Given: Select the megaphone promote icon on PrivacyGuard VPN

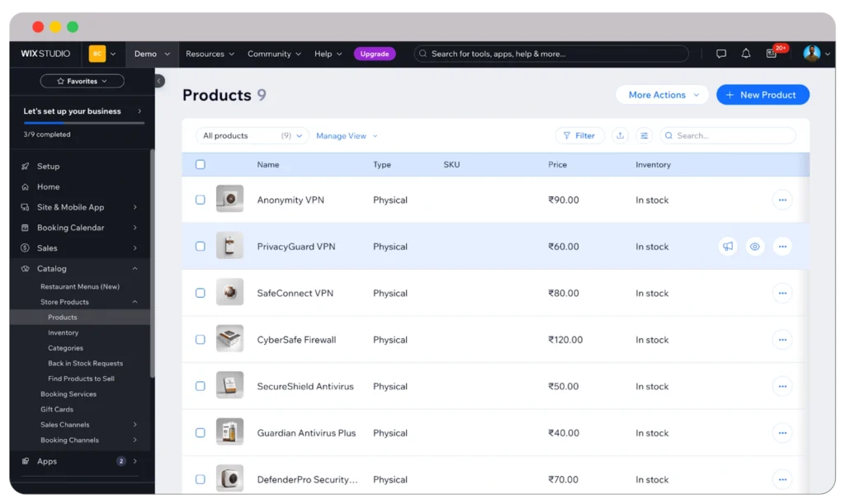Looking at the screenshot, I should point(727,246).
